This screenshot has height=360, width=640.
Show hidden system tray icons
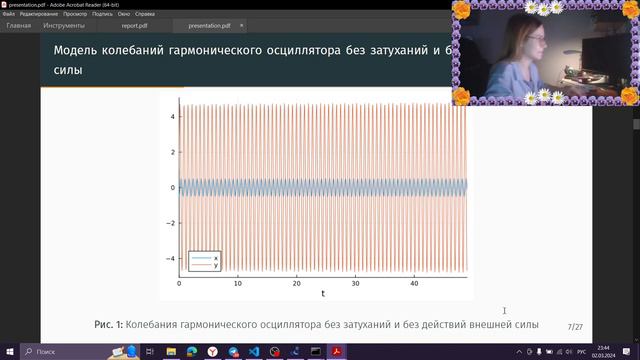tap(519, 351)
